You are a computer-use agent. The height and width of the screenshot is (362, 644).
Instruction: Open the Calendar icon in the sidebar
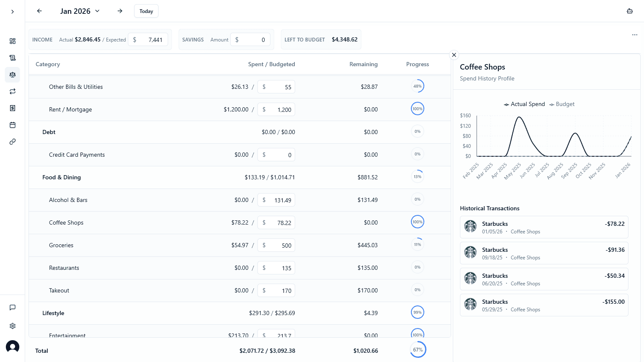[13, 124]
